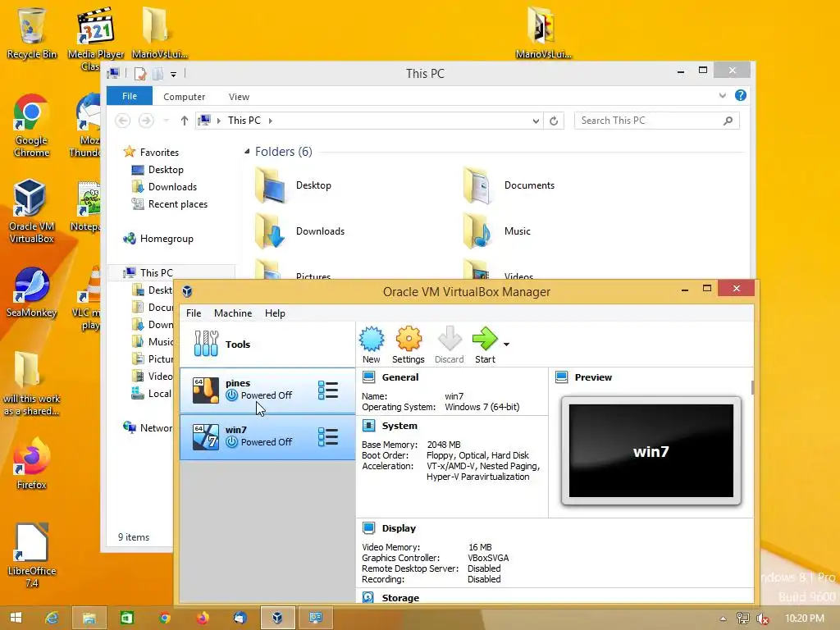This screenshot has width=840, height=630.
Task: Open the recent locations dropdown arrow
Action: pyautogui.click(x=166, y=121)
